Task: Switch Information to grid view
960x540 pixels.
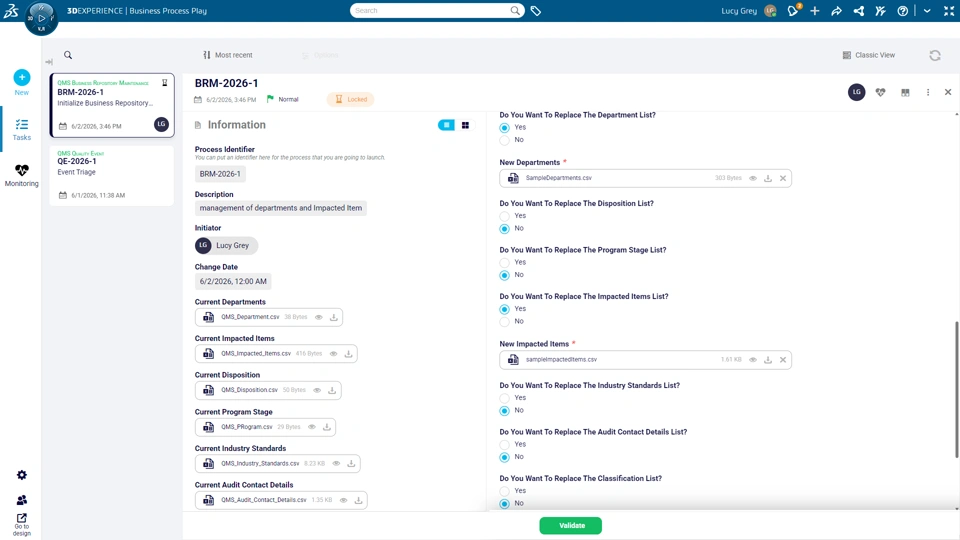Action: point(465,125)
